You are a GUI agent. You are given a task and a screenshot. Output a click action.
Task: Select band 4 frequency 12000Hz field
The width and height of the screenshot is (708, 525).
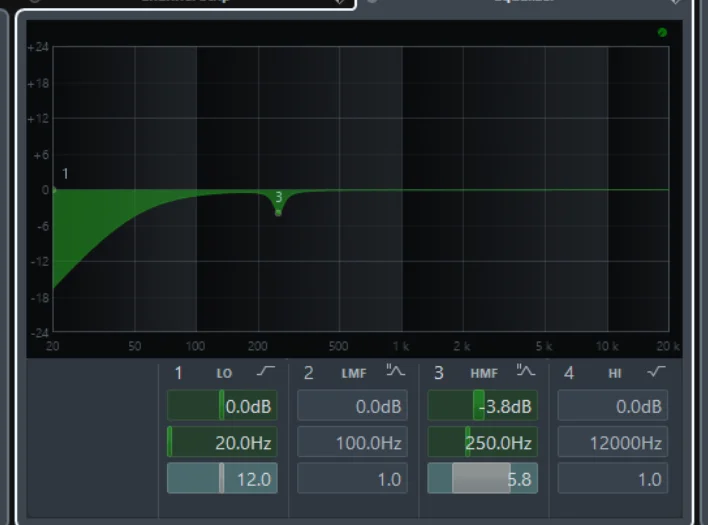click(613, 441)
